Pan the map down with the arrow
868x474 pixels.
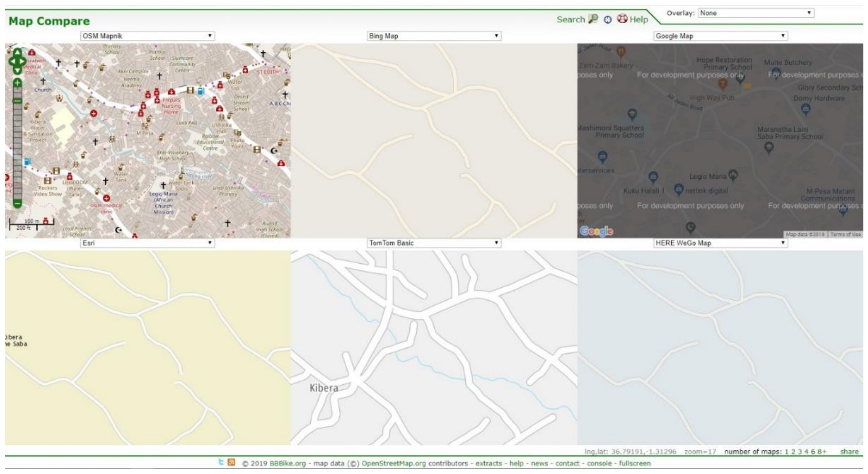[17, 70]
